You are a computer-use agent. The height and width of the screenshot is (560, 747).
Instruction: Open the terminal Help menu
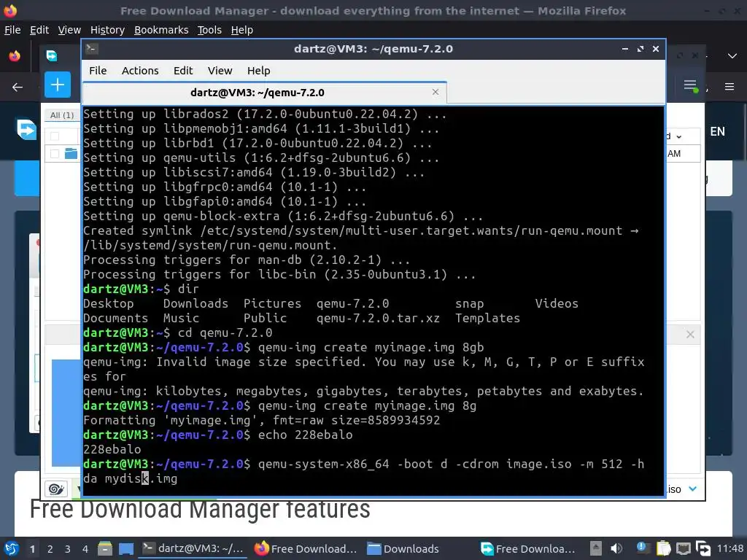(x=259, y=71)
